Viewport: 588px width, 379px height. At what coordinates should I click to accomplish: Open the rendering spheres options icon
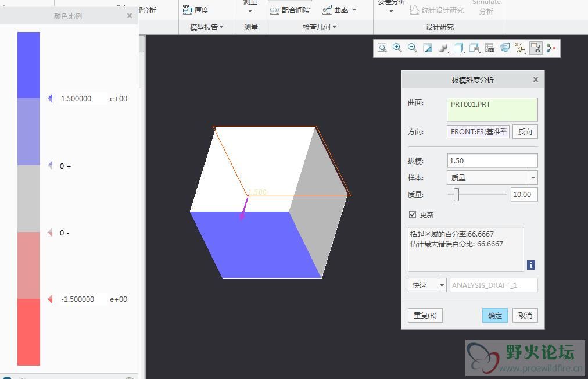pos(443,48)
